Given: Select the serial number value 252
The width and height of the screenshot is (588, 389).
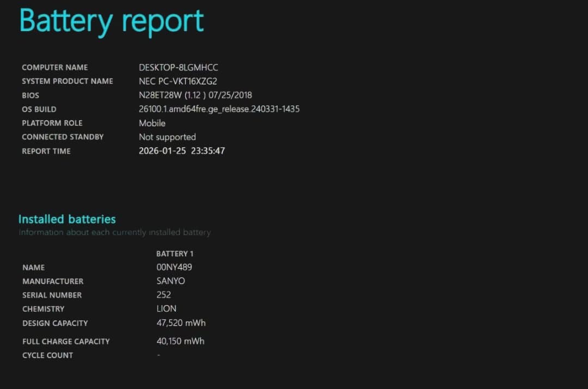Looking at the screenshot, I should (164, 295).
